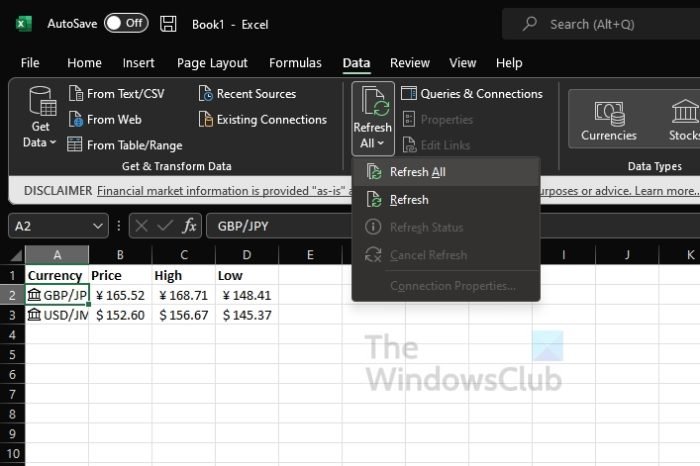Expand the formula bar options dots
The image size is (700, 466).
point(120,226)
